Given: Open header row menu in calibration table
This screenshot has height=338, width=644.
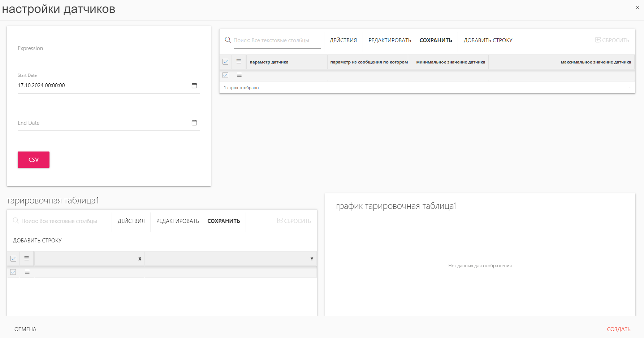Looking at the screenshot, I should (x=27, y=259).
